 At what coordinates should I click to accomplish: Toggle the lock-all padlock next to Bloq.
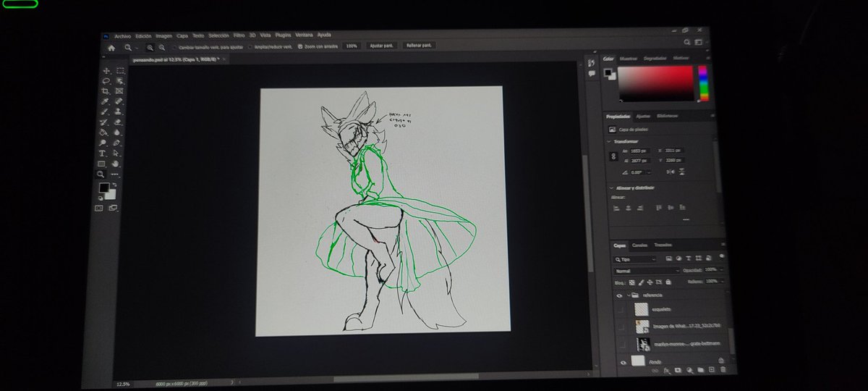[668, 282]
